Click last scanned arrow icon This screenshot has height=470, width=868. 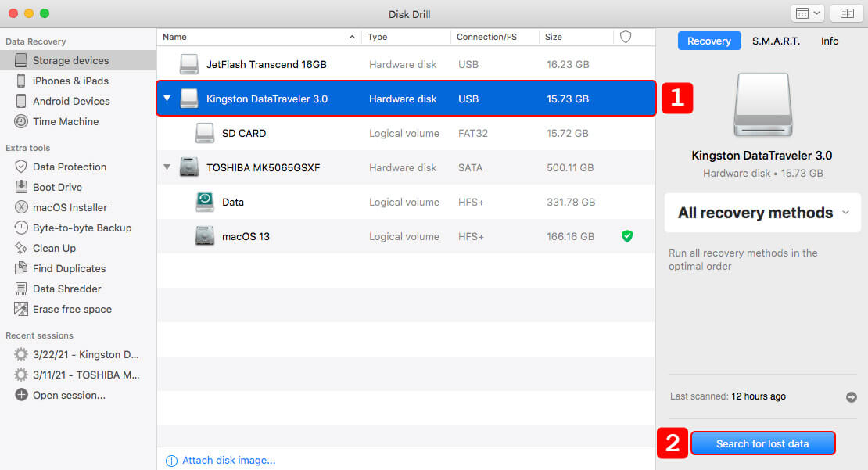pyautogui.click(x=852, y=397)
